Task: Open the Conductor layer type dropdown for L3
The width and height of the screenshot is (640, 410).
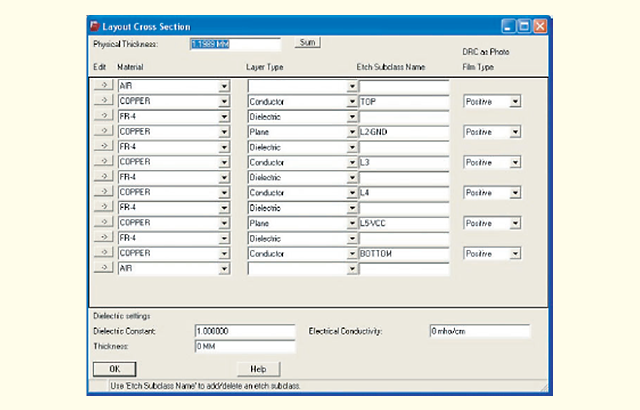Action: coord(352,162)
